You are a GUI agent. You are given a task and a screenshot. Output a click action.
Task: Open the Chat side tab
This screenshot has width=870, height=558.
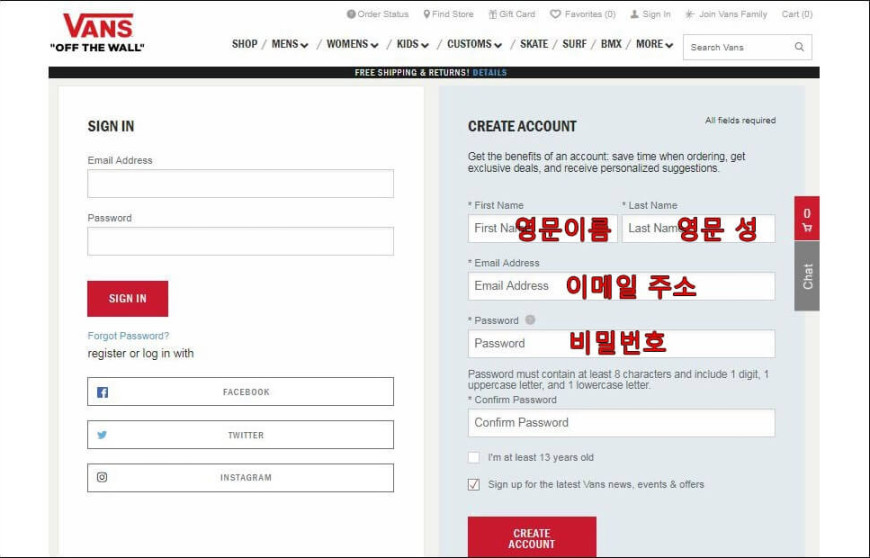tap(807, 276)
